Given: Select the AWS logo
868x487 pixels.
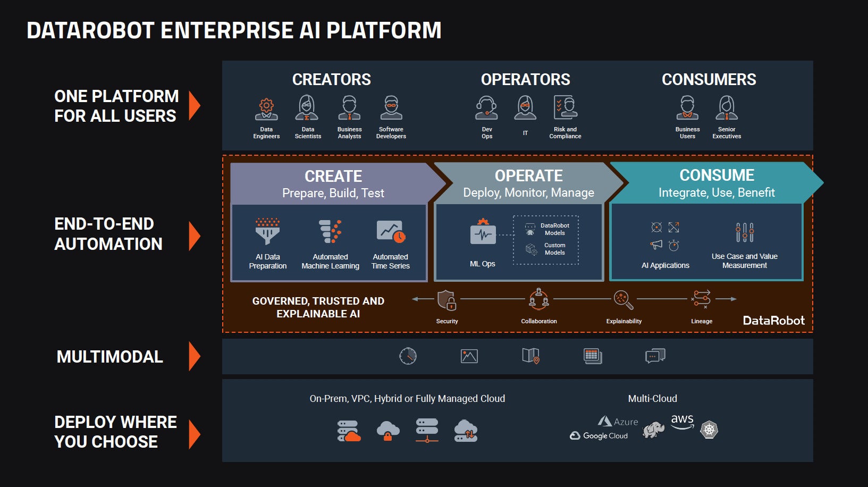Looking at the screenshot, I should (x=682, y=422).
